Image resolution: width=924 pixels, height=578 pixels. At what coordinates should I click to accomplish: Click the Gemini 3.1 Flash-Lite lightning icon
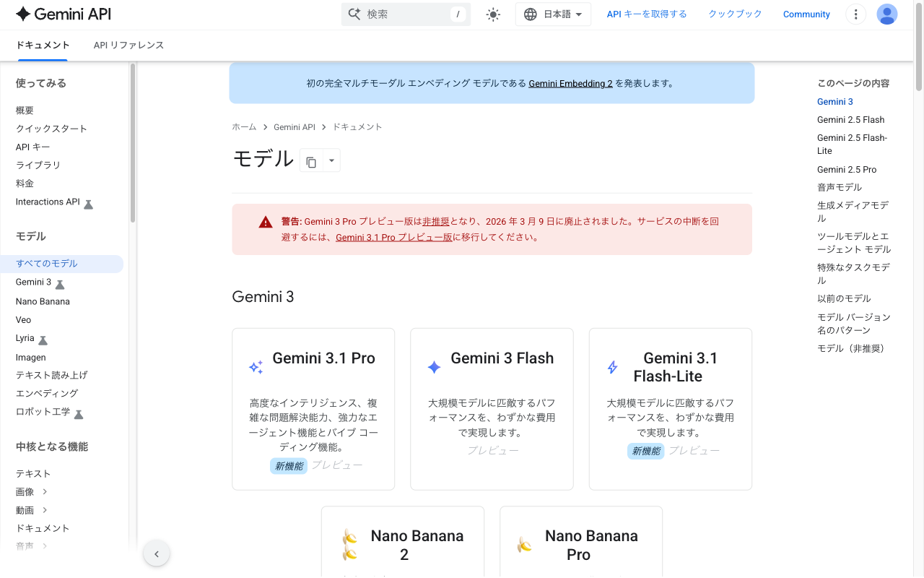(611, 367)
